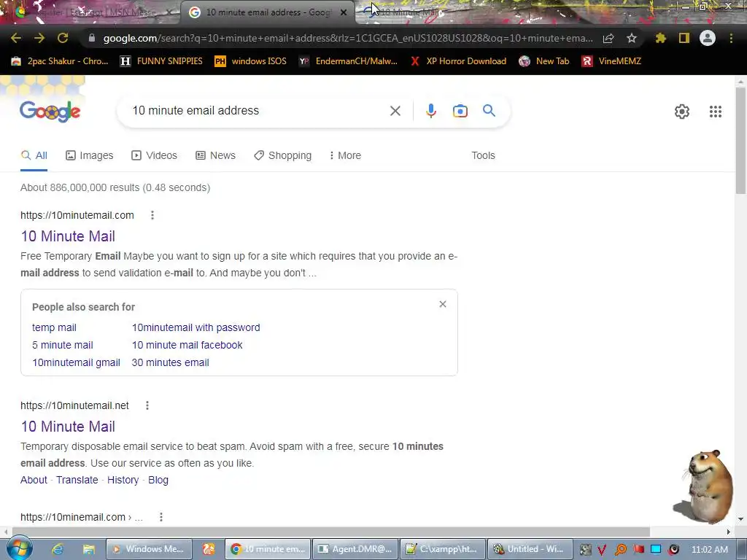The image size is (747, 560).
Task: Share this page via address bar icon
Action: 608,38
